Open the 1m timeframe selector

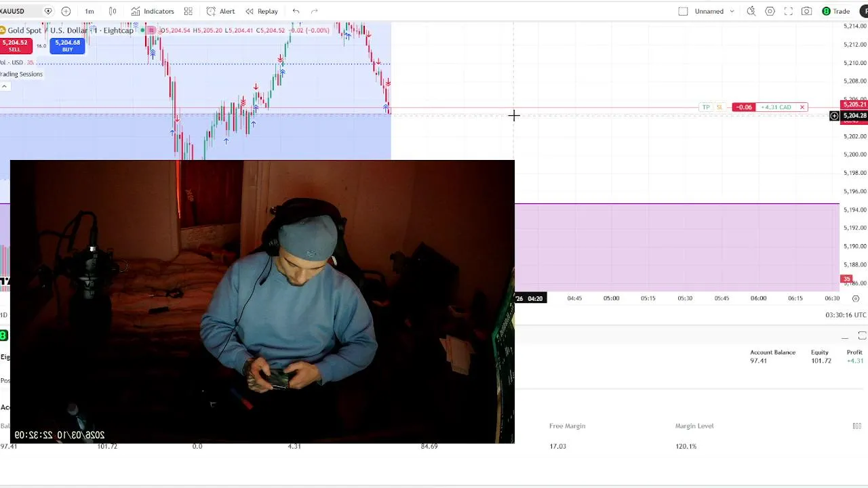click(x=90, y=11)
